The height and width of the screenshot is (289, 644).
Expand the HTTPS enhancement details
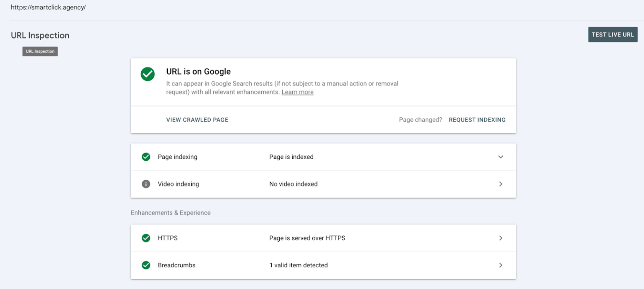500,238
